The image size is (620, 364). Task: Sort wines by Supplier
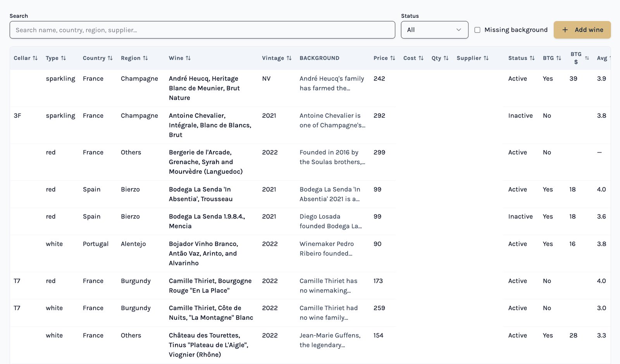click(473, 58)
